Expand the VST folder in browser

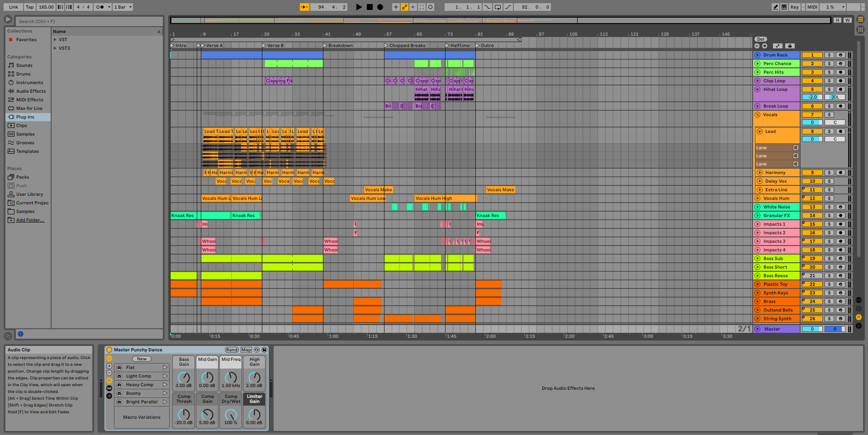[x=55, y=40]
